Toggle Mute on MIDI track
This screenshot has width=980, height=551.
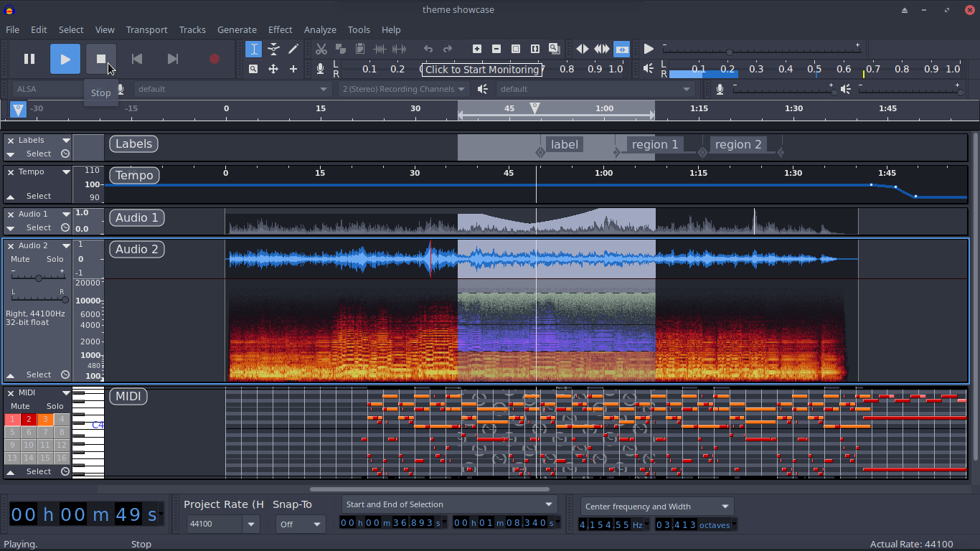point(21,406)
